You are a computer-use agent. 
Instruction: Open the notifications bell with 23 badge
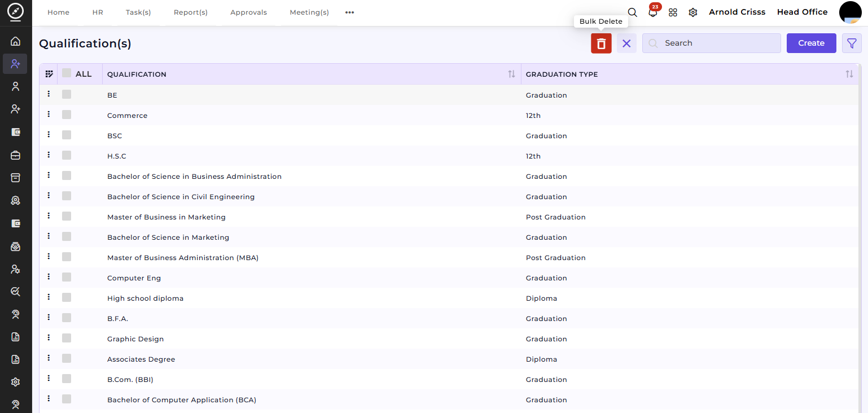pos(653,12)
